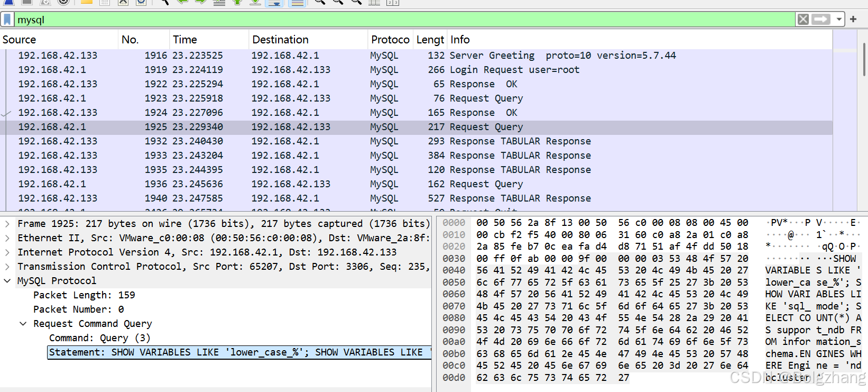Click into the mysql display filter field
Image resolution: width=868 pixels, height=392 pixels.
point(404,20)
